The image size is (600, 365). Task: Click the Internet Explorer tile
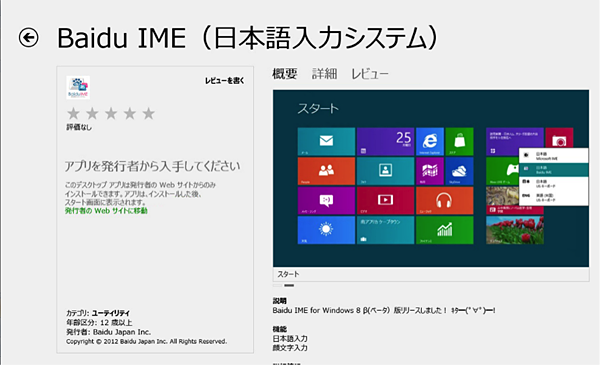pos(430,141)
